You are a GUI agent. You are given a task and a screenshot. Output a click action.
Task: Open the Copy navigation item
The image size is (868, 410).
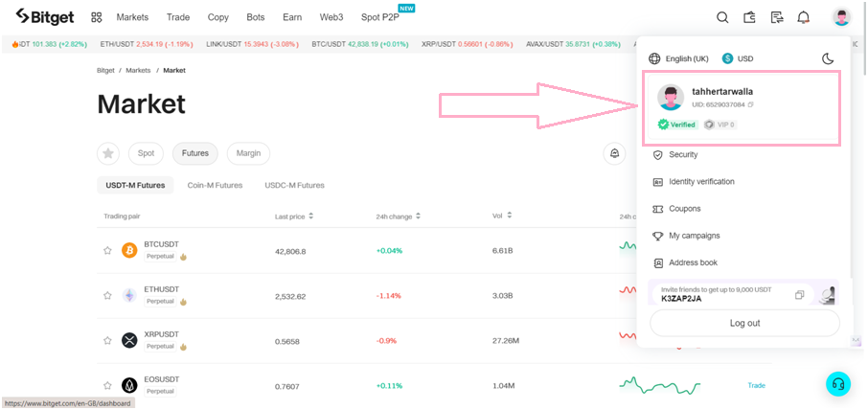click(218, 17)
